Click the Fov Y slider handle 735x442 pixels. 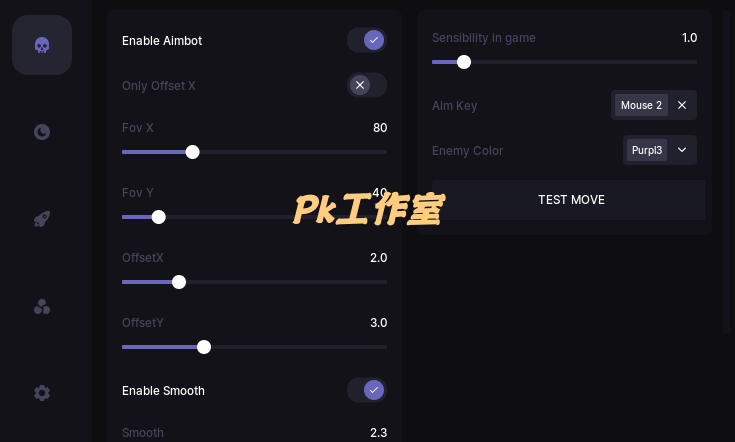158,217
